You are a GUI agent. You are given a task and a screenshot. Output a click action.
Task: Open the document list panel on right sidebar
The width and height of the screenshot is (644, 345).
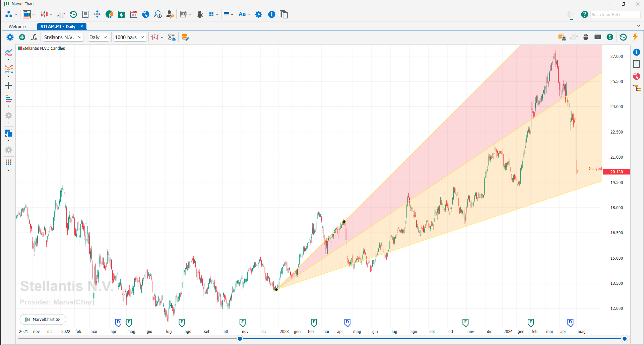pyautogui.click(x=637, y=64)
